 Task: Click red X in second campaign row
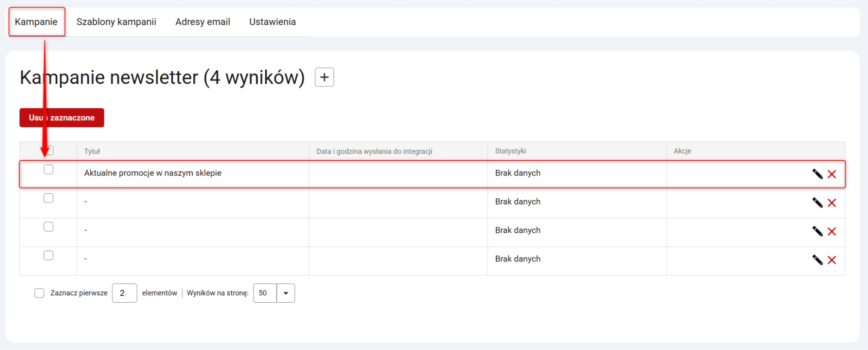[832, 203]
